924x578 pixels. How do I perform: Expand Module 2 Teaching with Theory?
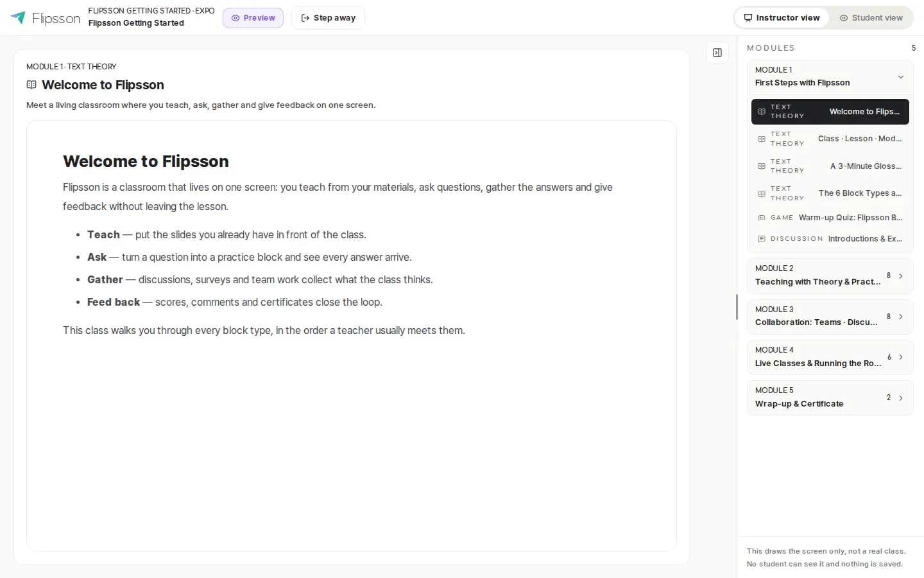pos(830,276)
